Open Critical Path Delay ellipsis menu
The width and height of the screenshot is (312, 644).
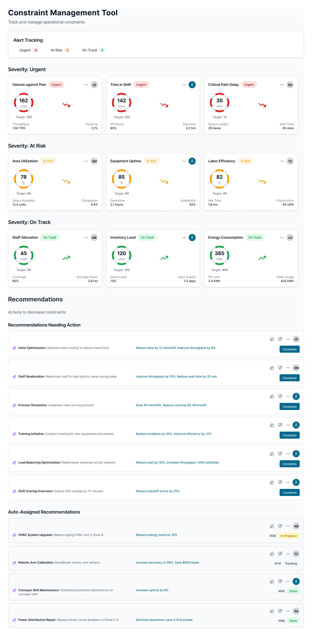[x=282, y=85]
